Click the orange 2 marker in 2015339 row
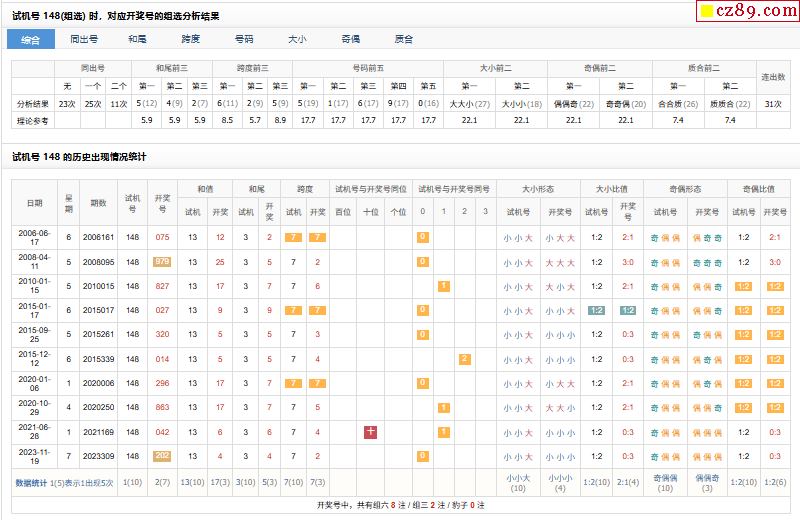Viewport: 800px width, 520px height. click(464, 359)
